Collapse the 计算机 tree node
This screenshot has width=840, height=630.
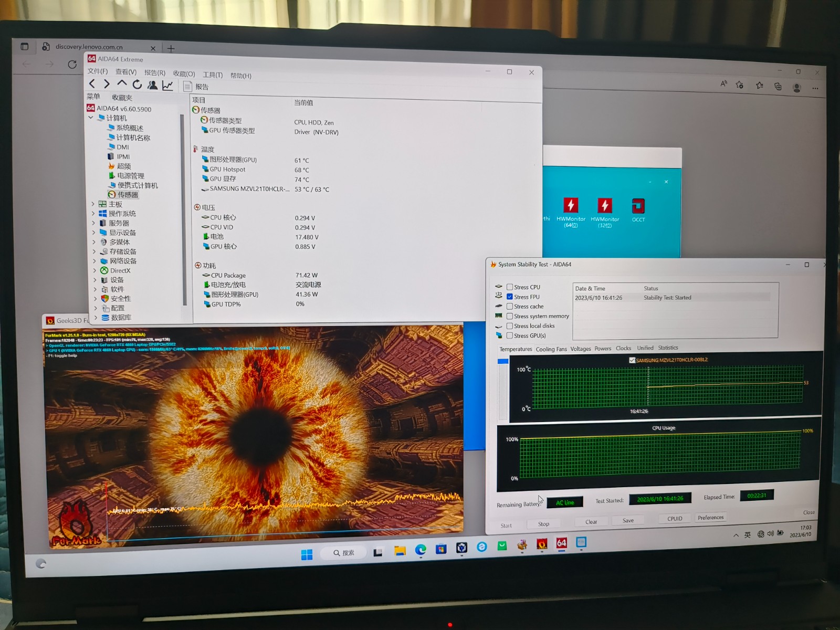coord(91,118)
